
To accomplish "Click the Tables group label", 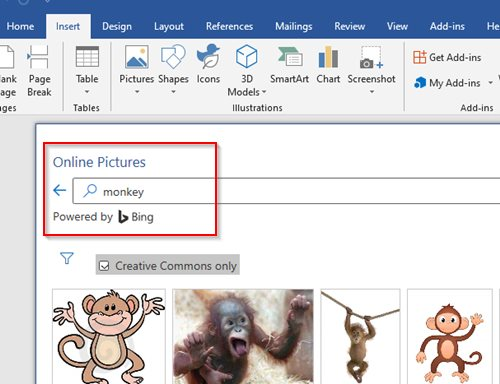I will point(86,108).
